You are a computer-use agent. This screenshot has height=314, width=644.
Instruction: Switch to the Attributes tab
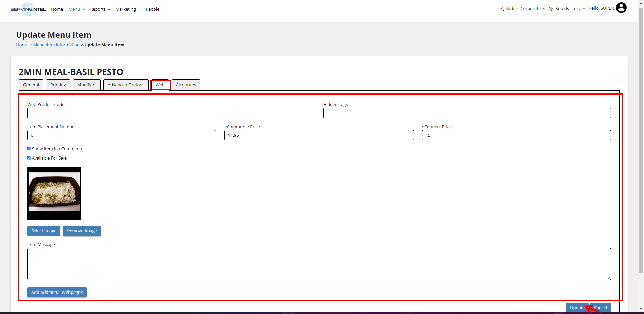186,85
